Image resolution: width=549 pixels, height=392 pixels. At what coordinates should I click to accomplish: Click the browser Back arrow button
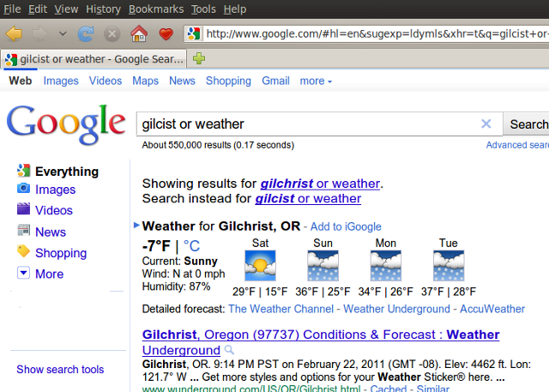(15, 34)
